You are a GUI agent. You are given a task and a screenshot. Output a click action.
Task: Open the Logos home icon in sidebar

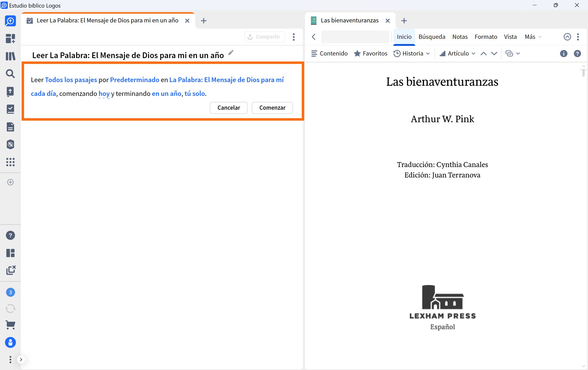tap(10, 21)
